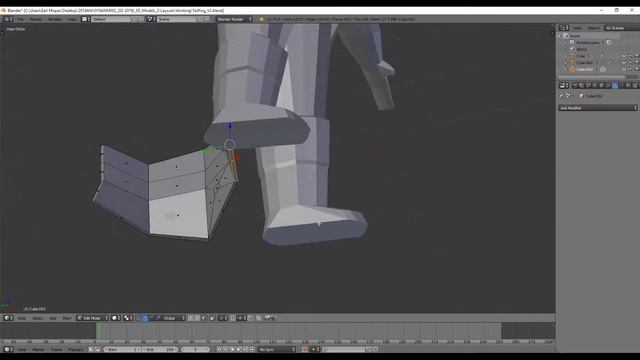Click the 3D View editor type icon
The width and height of the screenshot is (640, 360).
8,318
